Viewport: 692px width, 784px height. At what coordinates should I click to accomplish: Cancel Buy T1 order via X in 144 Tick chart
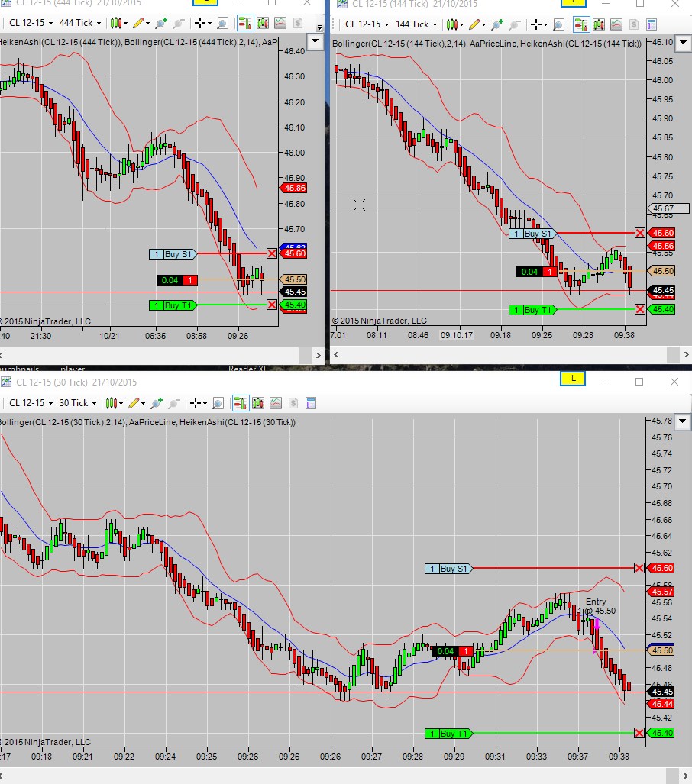pyautogui.click(x=640, y=309)
